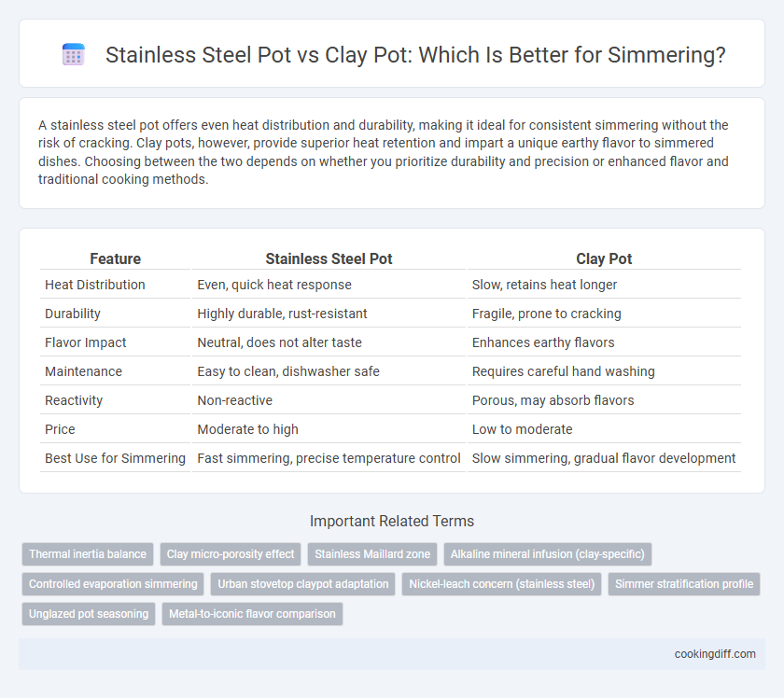Screen dimensions: 784x698
Task: Click the Stainless Steel Pot column header
Action: [x=329, y=258]
